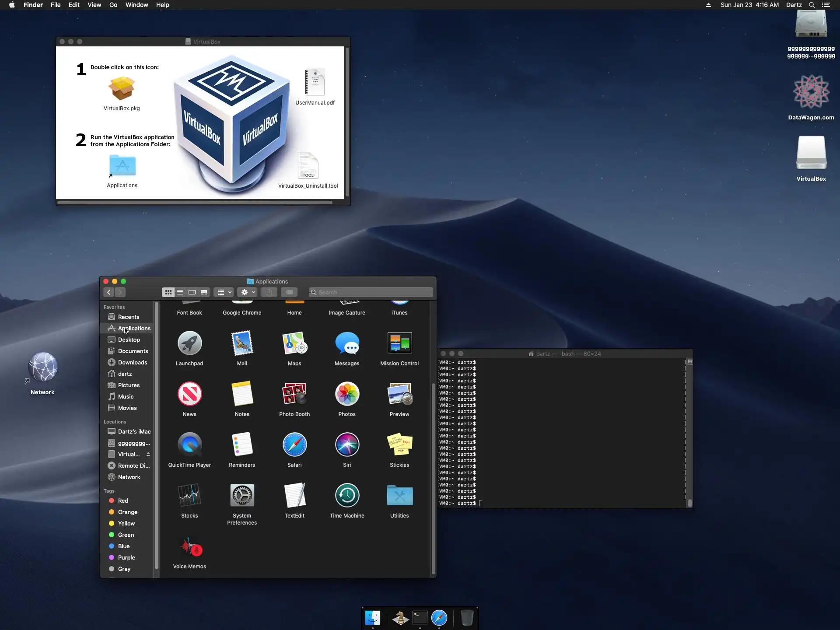Switch Finder to list view

(180, 292)
